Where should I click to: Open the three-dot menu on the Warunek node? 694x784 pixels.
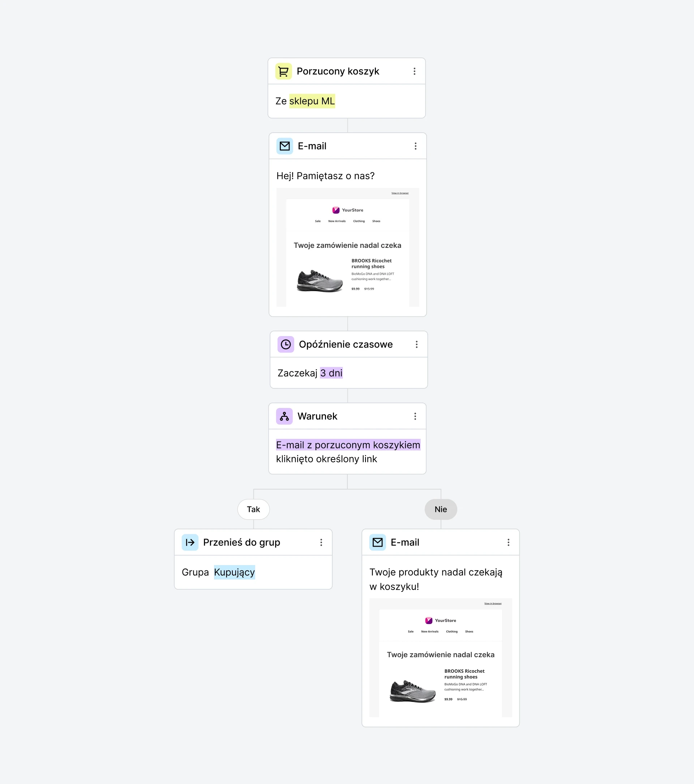click(415, 416)
